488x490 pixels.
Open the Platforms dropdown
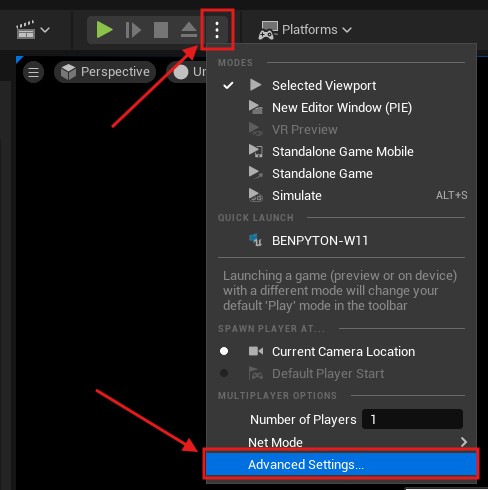305,30
